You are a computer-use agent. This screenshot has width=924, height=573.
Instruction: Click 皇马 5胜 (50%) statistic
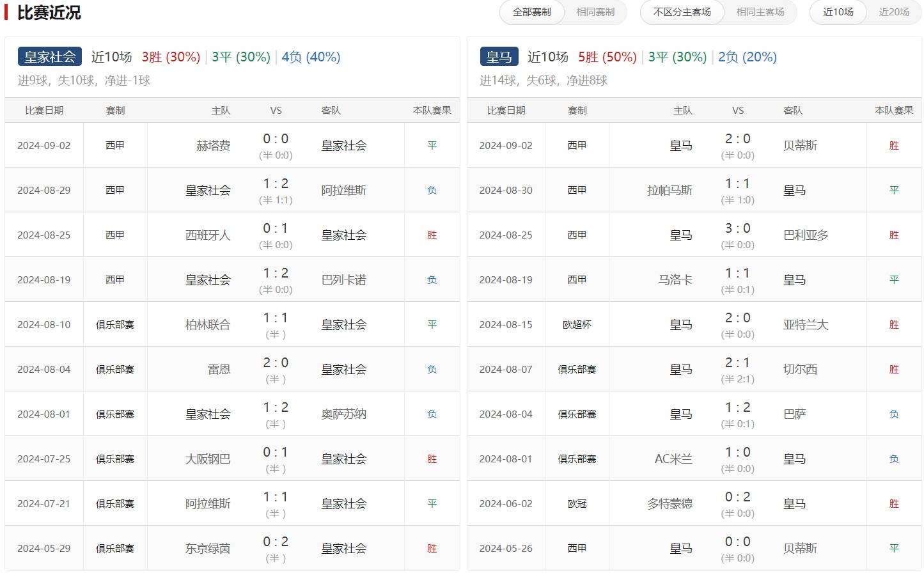[607, 57]
